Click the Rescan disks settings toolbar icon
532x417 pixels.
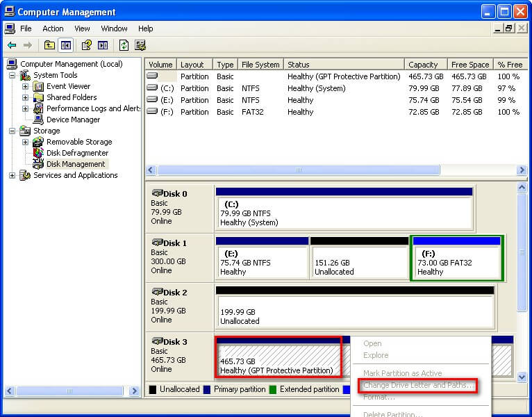[x=140, y=45]
